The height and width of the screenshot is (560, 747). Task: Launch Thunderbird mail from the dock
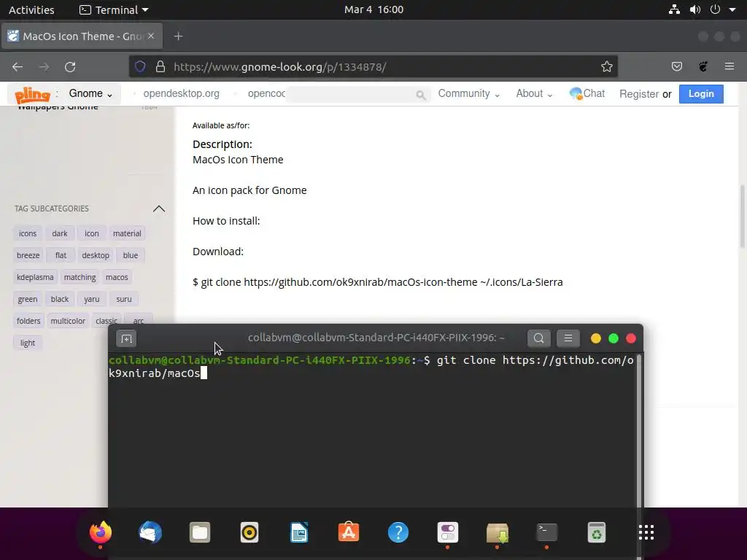pos(150,532)
